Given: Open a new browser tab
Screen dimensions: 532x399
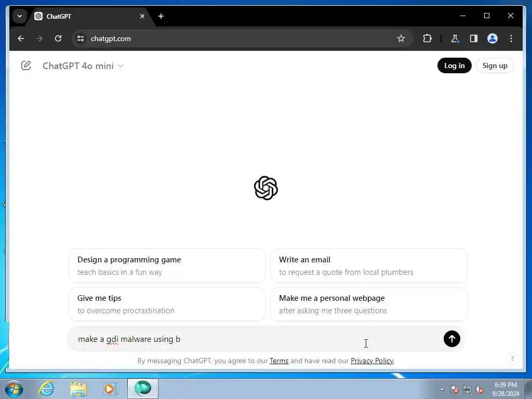Looking at the screenshot, I should 161,16.
